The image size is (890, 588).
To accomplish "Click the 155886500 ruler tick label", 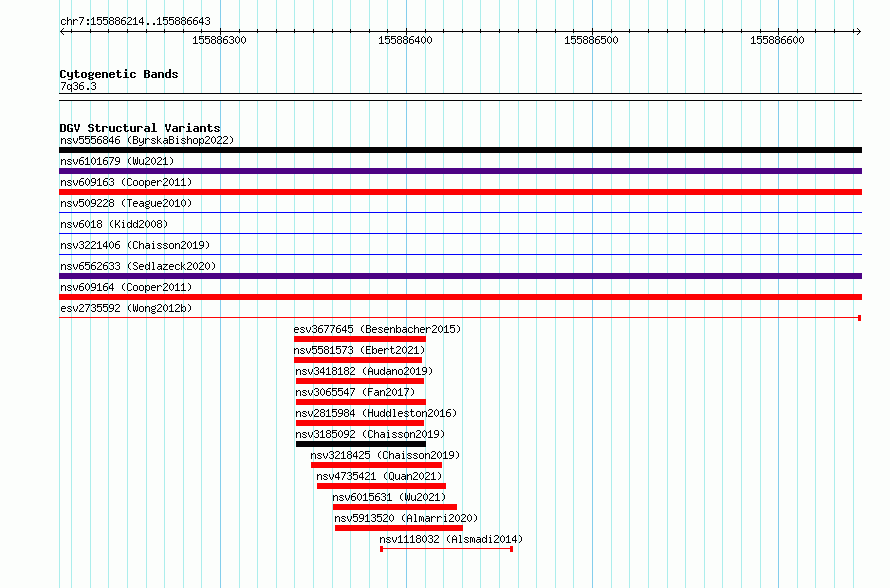I will tap(591, 40).
